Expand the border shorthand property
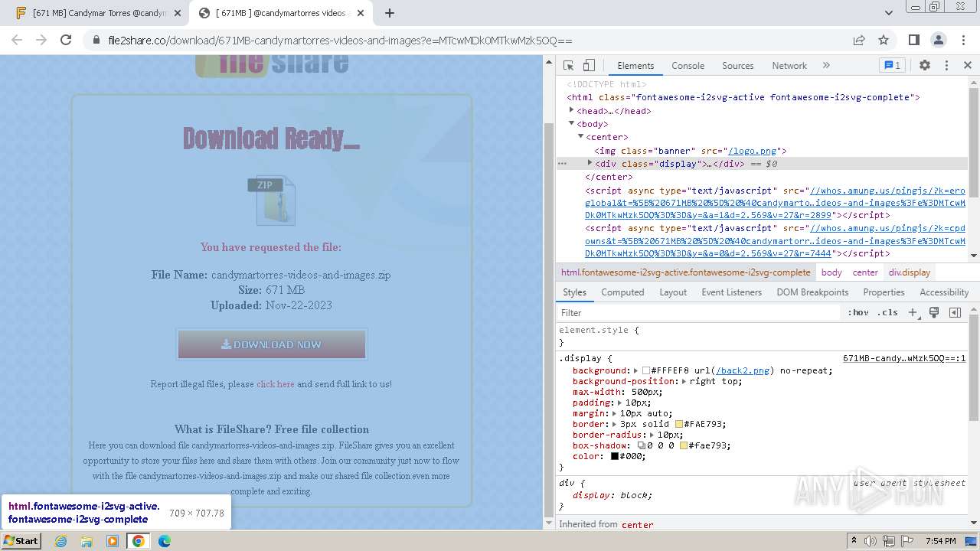This screenshot has width=980, height=551. click(x=614, y=424)
